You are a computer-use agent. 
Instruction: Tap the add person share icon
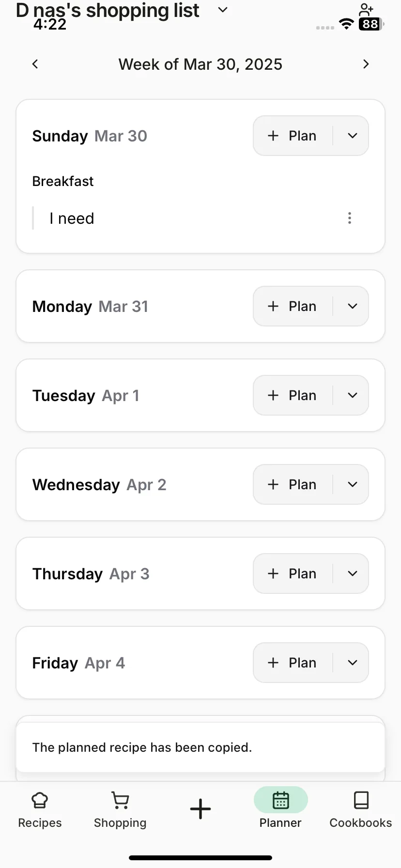pyautogui.click(x=366, y=10)
